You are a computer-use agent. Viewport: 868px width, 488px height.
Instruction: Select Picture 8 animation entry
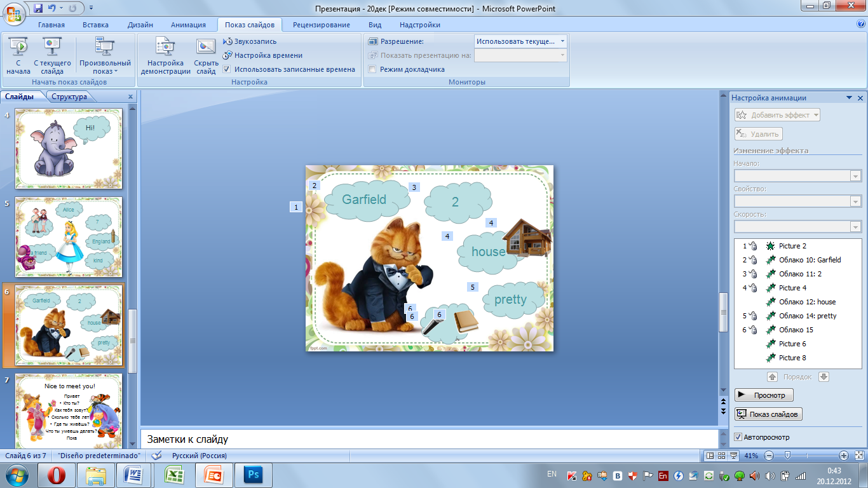click(797, 358)
